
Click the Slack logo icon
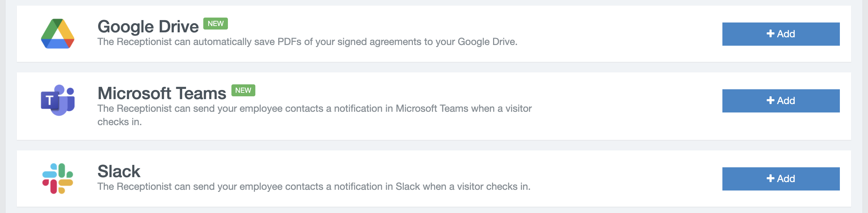(58, 179)
